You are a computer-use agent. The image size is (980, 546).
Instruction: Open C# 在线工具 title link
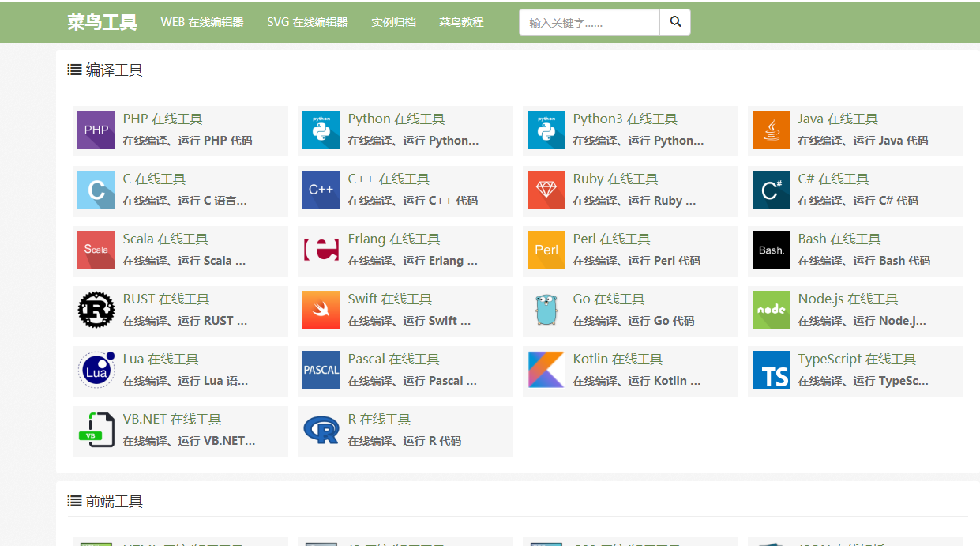pyautogui.click(x=833, y=179)
